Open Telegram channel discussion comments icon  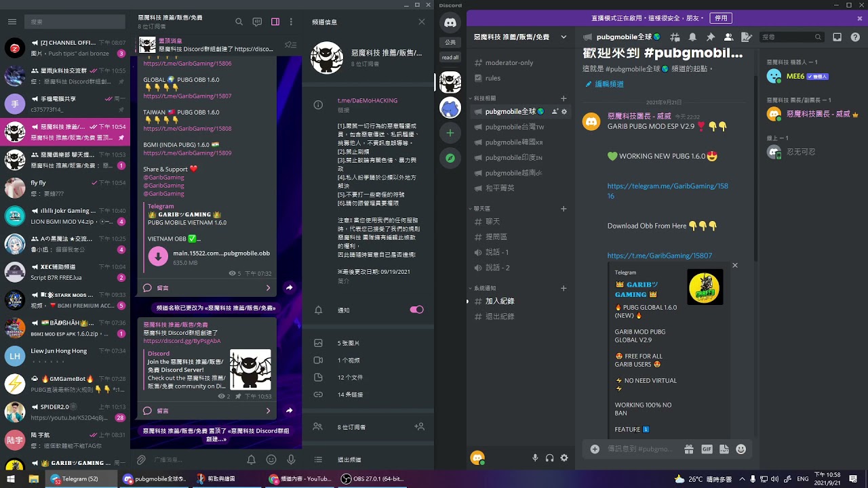click(x=257, y=22)
